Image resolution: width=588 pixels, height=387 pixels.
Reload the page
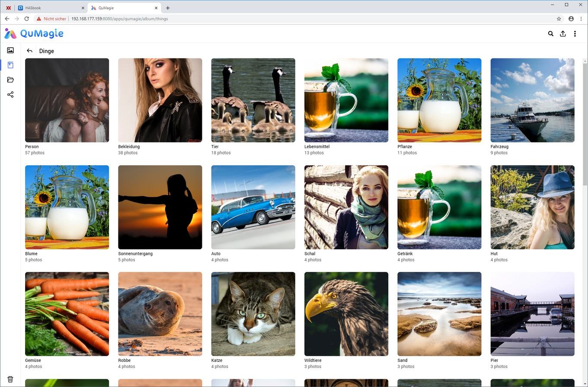27,19
